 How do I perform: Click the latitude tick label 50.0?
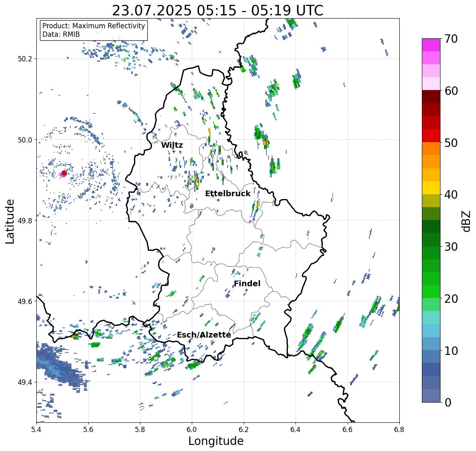[25, 140]
